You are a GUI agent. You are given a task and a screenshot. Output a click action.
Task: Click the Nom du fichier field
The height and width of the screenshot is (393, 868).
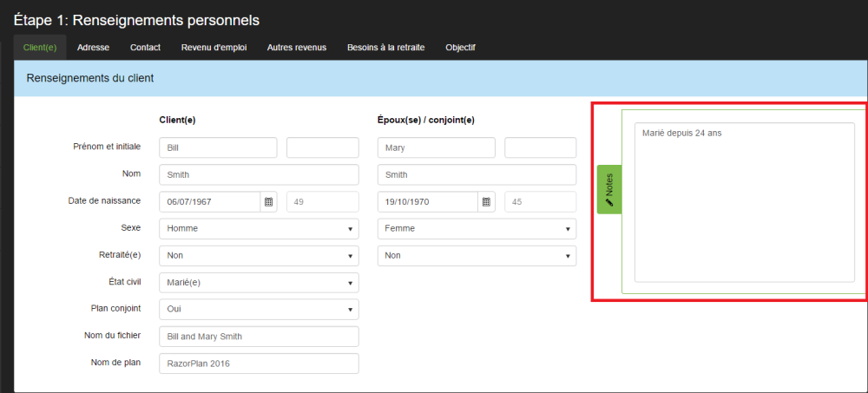(259, 337)
